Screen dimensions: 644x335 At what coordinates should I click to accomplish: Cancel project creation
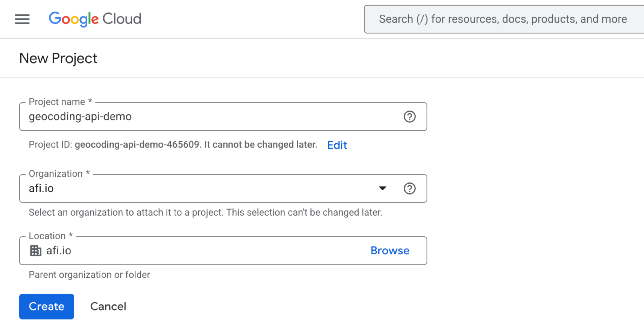[x=108, y=306]
